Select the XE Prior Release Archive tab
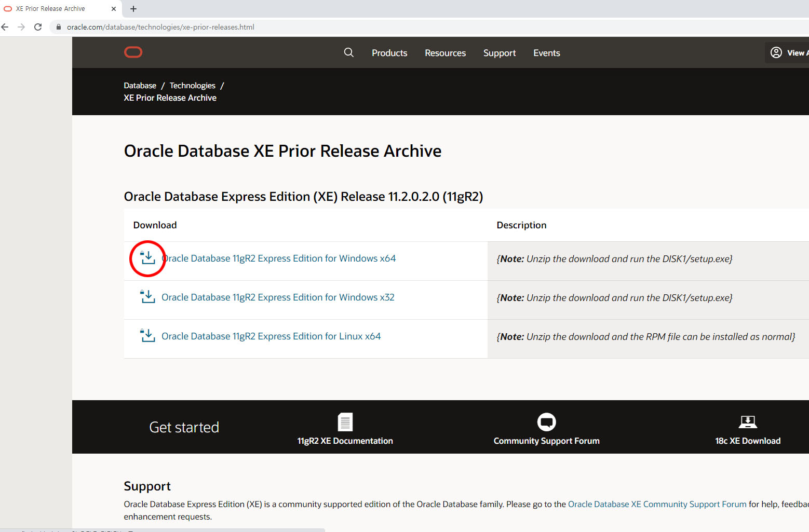 click(61, 9)
